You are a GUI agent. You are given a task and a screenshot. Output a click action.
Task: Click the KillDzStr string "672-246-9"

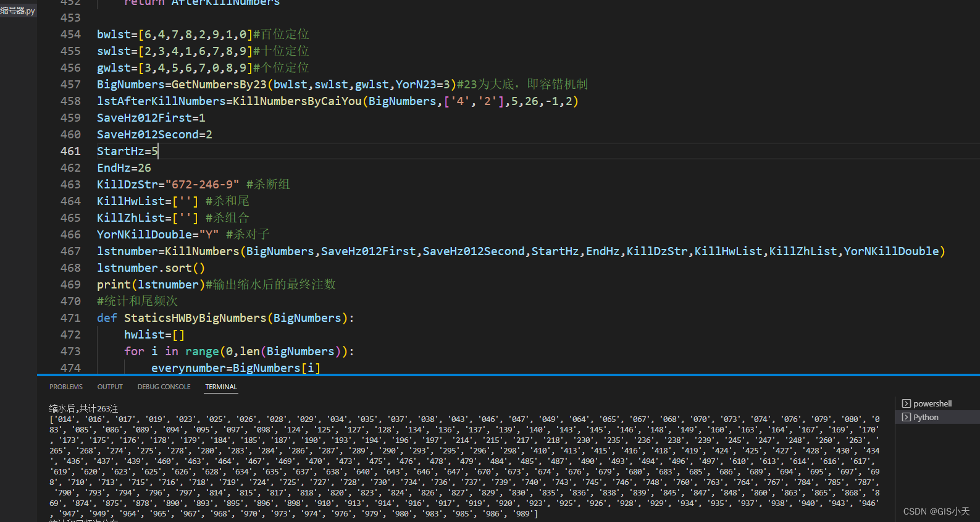tap(202, 184)
